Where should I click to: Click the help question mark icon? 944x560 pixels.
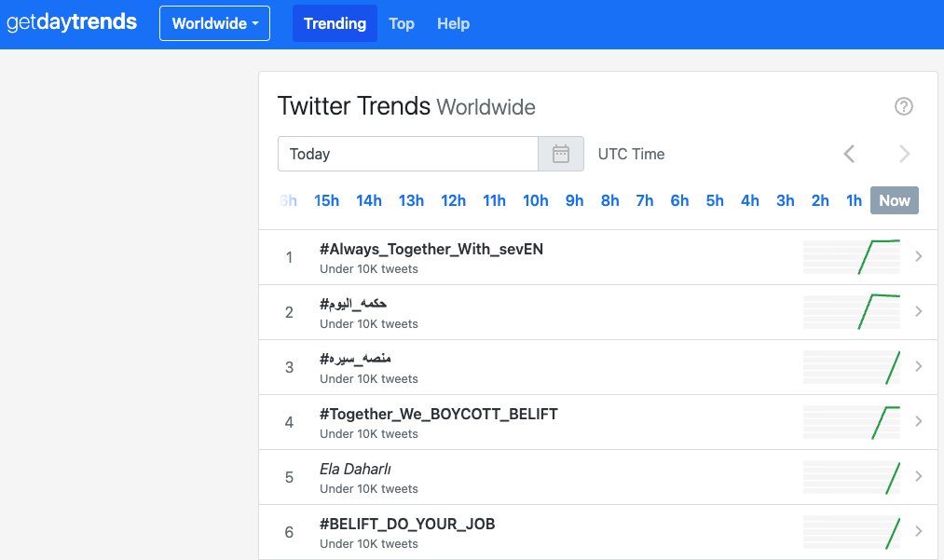point(903,106)
